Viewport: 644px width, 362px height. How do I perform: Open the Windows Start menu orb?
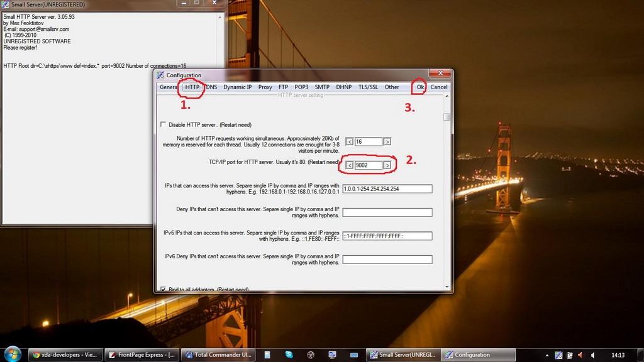click(x=12, y=354)
